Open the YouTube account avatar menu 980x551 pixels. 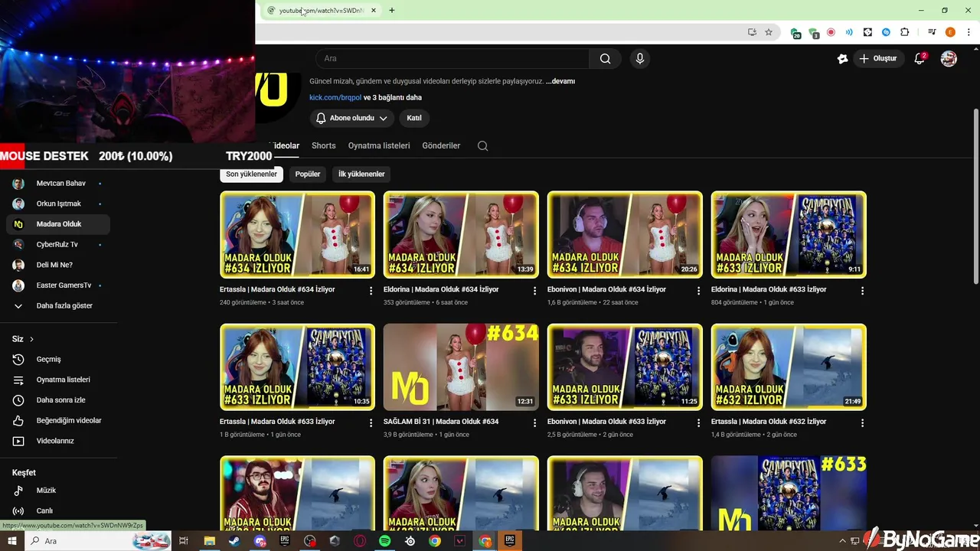[x=949, y=59]
